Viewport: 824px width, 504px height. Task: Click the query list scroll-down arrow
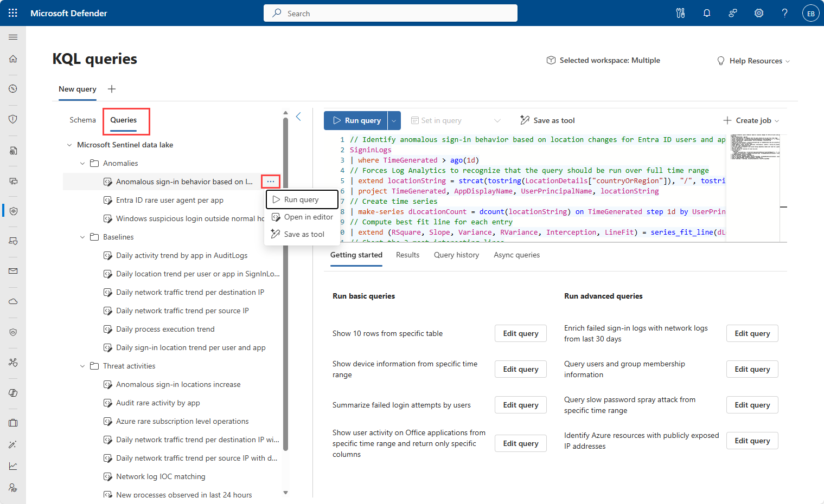click(x=286, y=493)
